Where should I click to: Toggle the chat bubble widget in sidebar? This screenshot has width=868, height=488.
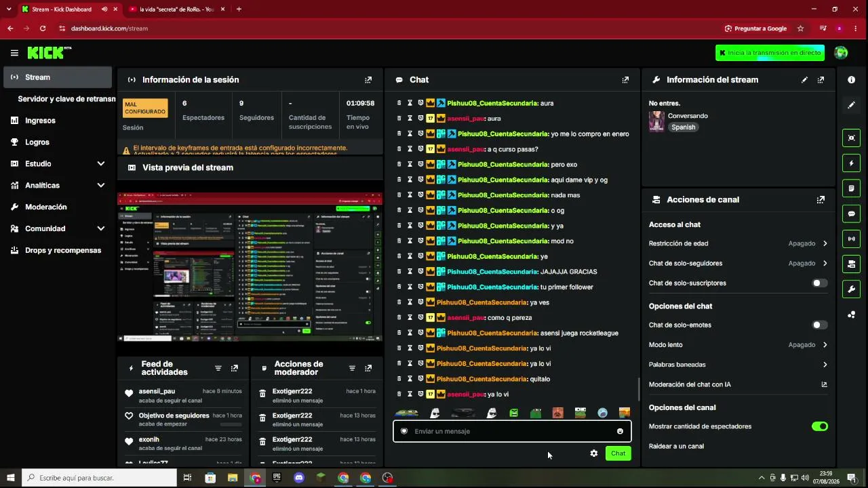(851, 213)
